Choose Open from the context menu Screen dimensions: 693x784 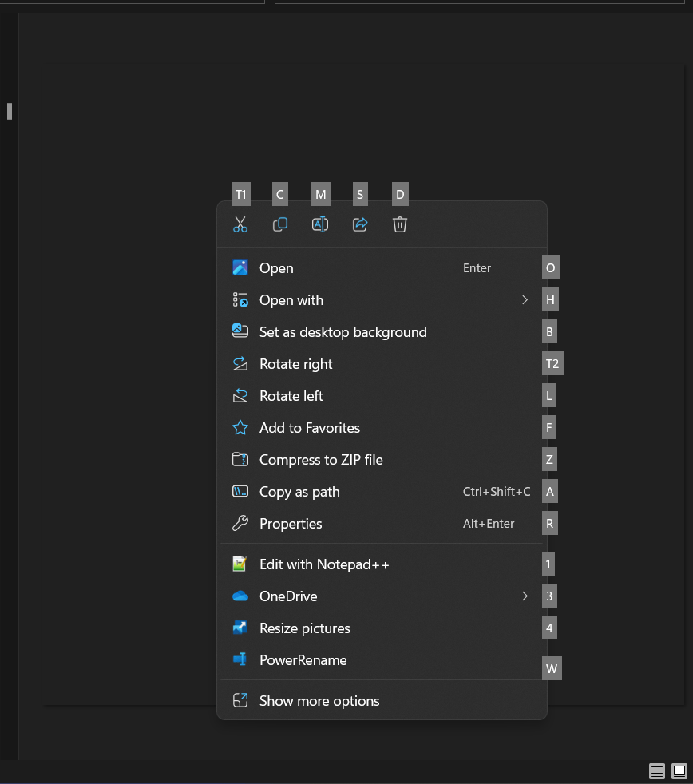point(382,268)
